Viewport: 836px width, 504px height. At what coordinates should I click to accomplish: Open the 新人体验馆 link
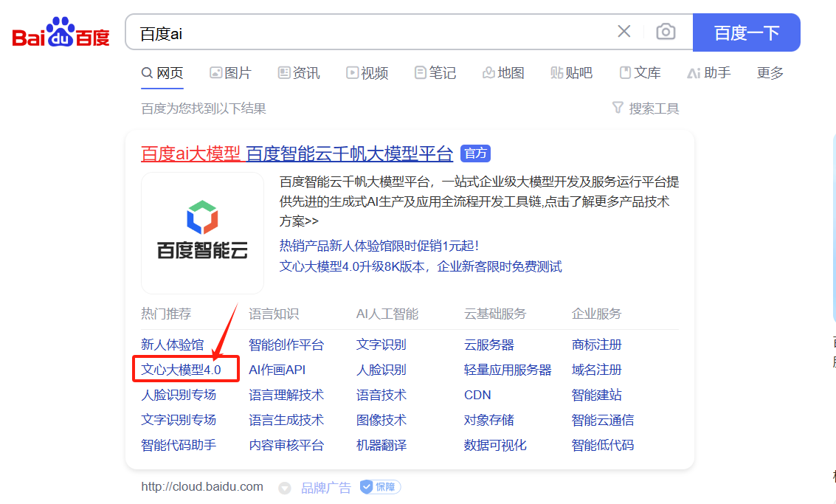[x=172, y=345]
